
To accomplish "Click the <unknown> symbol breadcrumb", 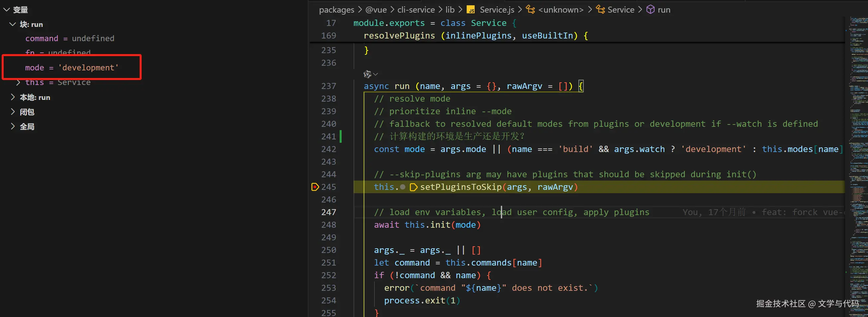I will pyautogui.click(x=561, y=10).
